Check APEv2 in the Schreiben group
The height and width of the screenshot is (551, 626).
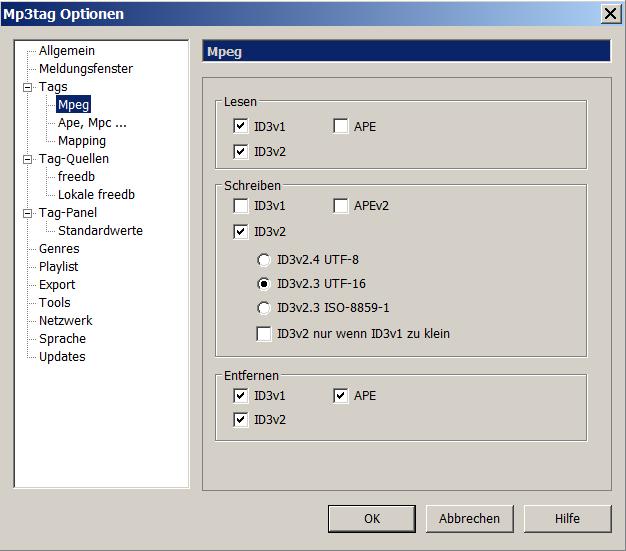click(x=341, y=206)
